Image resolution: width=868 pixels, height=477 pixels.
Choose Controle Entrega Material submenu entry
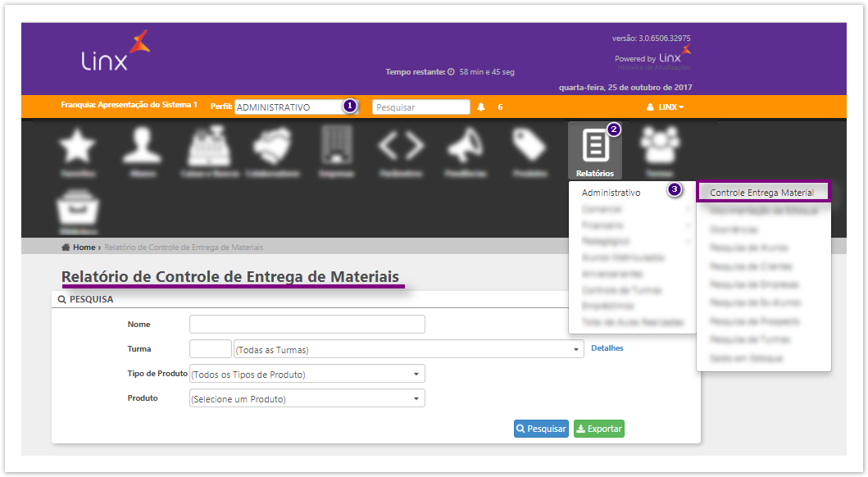pyautogui.click(x=762, y=190)
